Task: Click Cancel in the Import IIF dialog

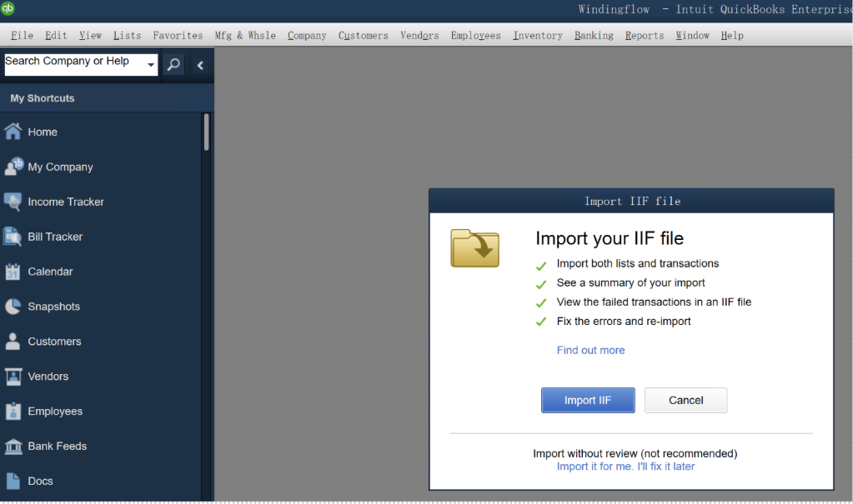Action: (686, 400)
